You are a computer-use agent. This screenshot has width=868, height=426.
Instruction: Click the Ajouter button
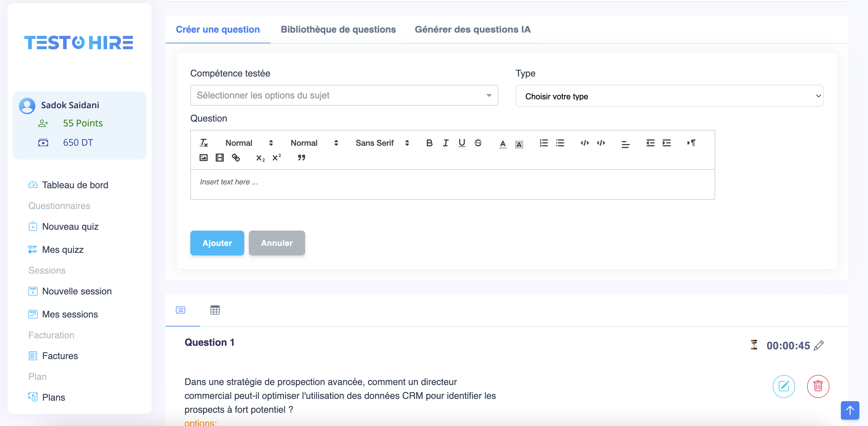tap(217, 243)
